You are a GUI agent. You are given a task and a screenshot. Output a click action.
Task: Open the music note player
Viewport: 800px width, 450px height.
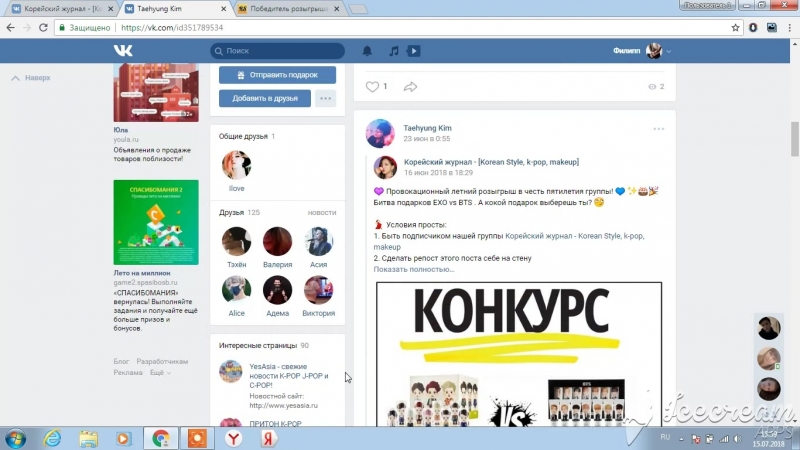pos(393,51)
